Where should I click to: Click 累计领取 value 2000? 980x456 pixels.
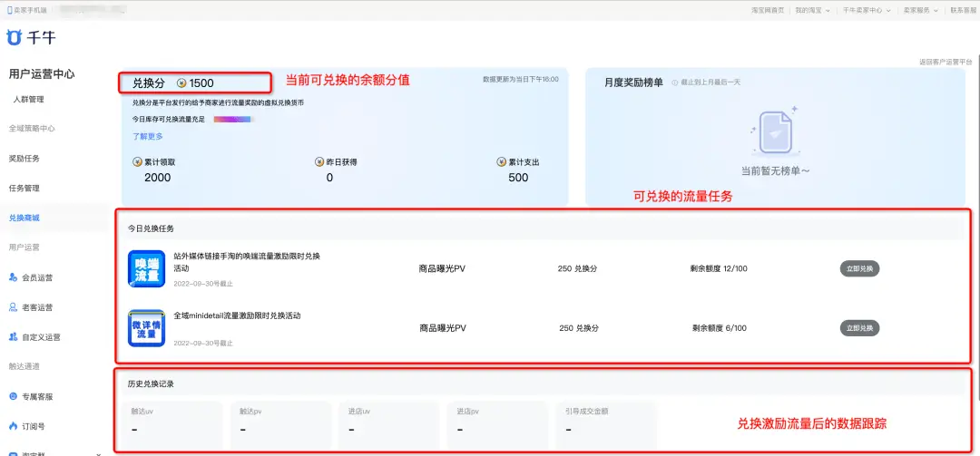(x=158, y=178)
